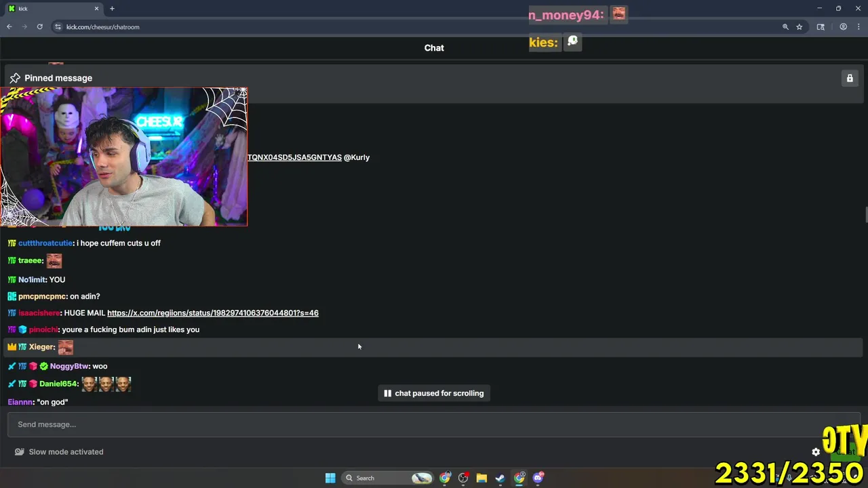This screenshot has width=868, height=488.
Task: Click the emote in traeee's message
Action: [x=54, y=261]
